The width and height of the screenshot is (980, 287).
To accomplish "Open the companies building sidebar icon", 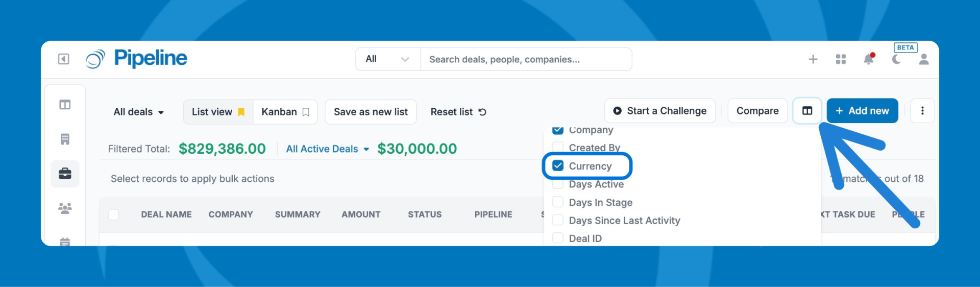I will point(65,139).
